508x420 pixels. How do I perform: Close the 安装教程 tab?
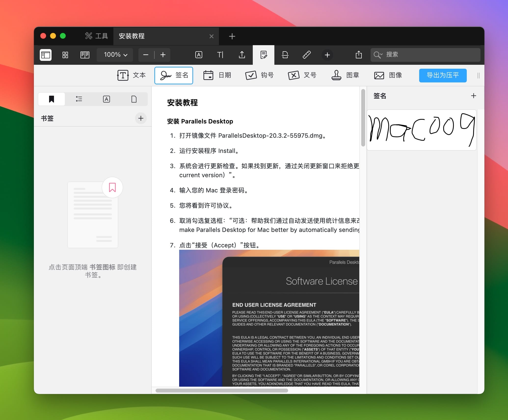pyautogui.click(x=212, y=36)
